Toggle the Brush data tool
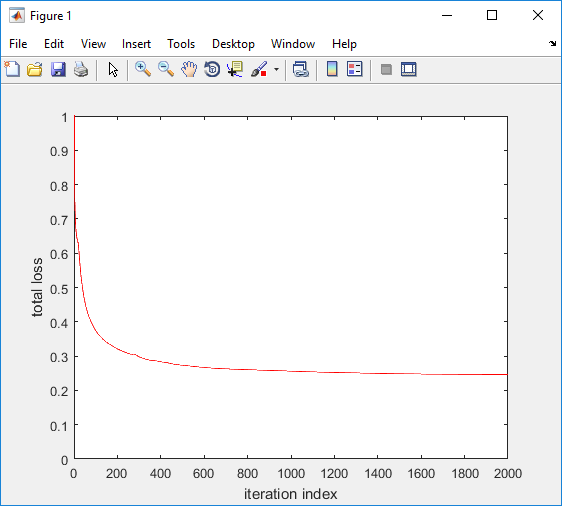562x506 pixels. click(x=259, y=69)
